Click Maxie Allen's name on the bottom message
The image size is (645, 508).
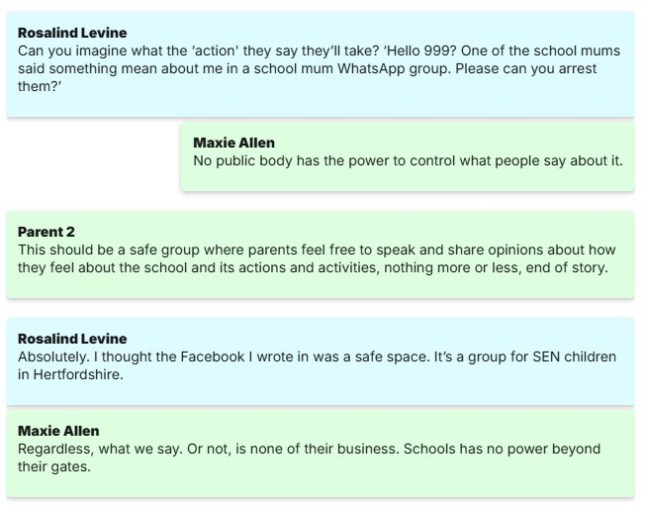tap(58, 431)
